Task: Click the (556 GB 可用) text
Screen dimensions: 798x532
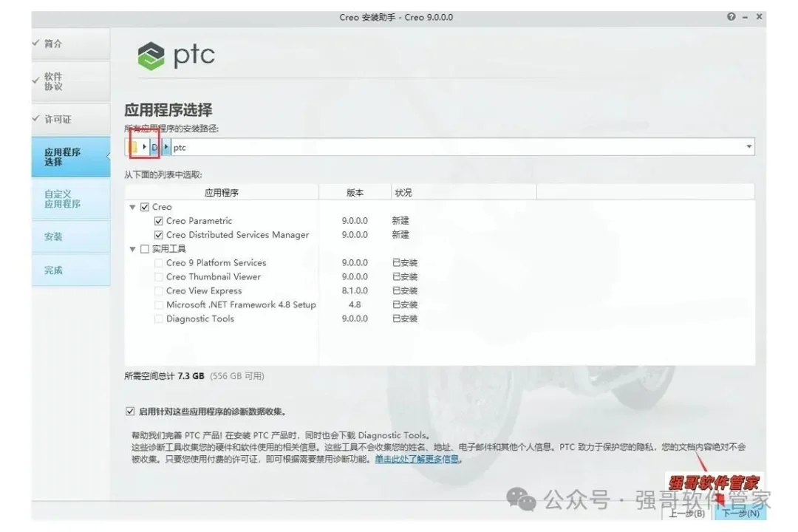Action: (x=236, y=376)
